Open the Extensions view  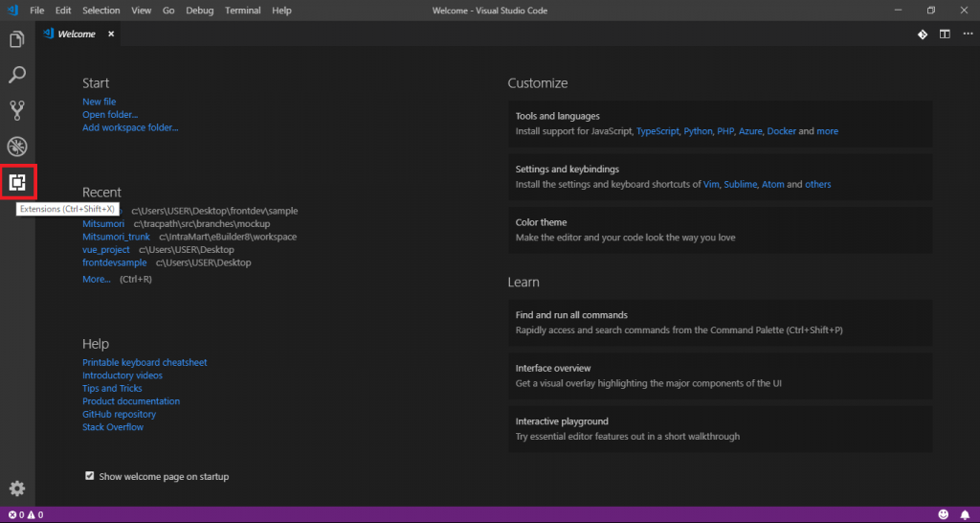coord(17,183)
